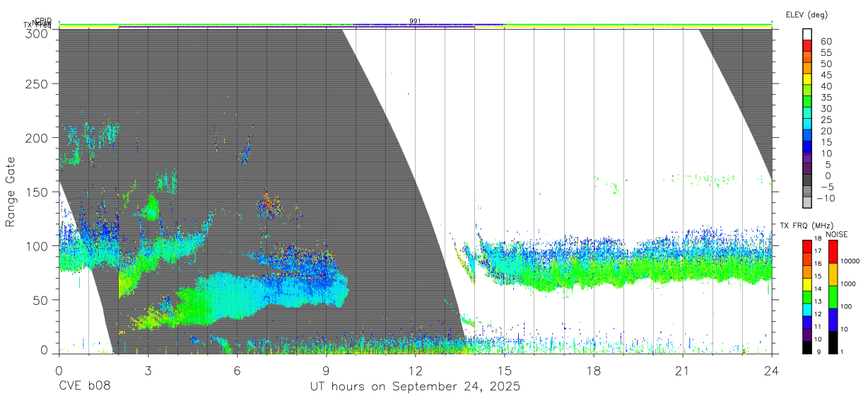This screenshot has height=401, width=868.
Task: Click the "30" label on the ELEV scale
Action: pyautogui.click(x=826, y=109)
